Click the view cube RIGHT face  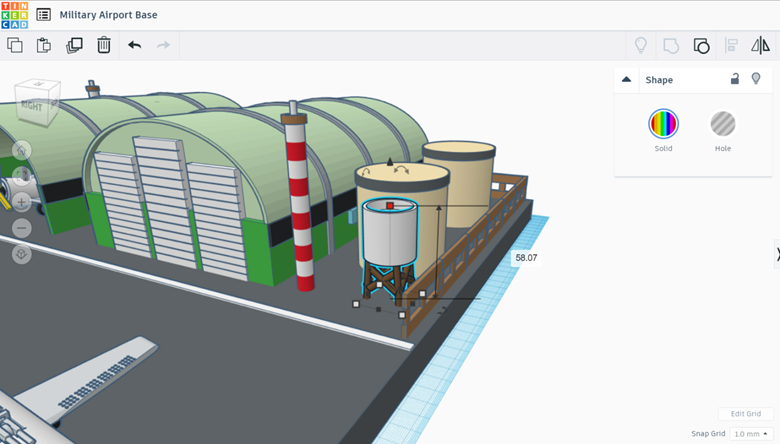(31, 106)
